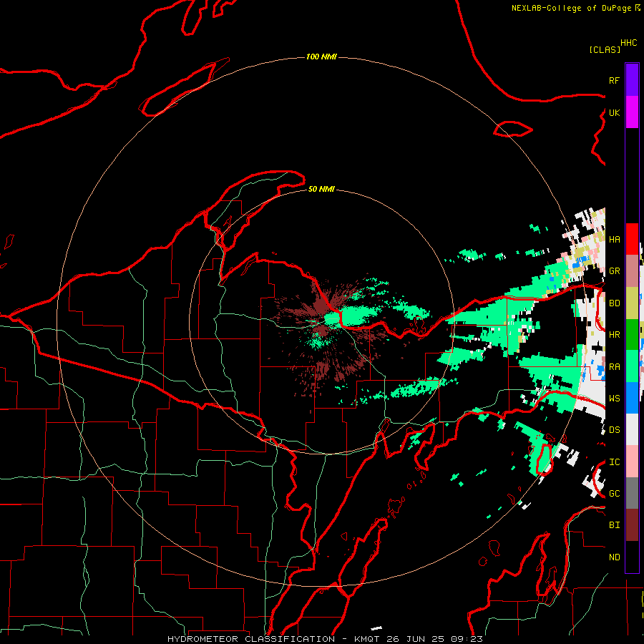The width and height of the screenshot is (644, 644).
Task: Click the DS legend label
Action: 614,429
